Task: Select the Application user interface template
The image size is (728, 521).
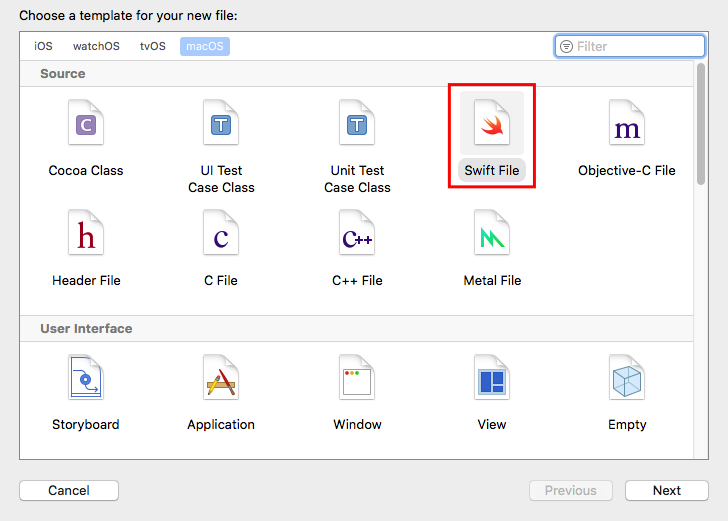Action: coord(221,380)
